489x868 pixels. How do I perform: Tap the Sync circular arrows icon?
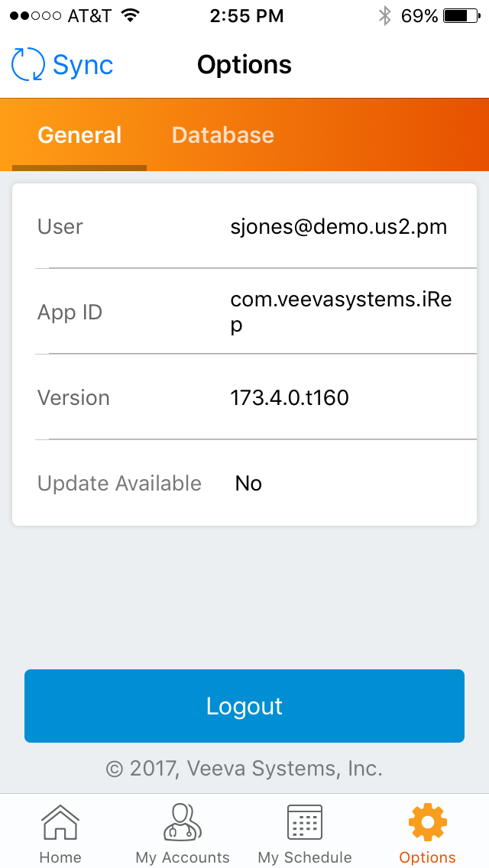pos(28,65)
